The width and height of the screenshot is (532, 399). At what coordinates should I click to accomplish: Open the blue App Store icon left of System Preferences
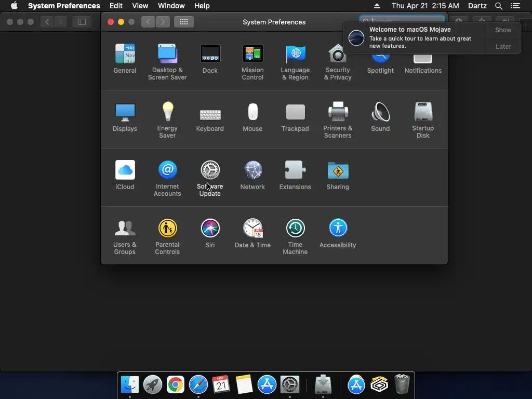point(267,384)
